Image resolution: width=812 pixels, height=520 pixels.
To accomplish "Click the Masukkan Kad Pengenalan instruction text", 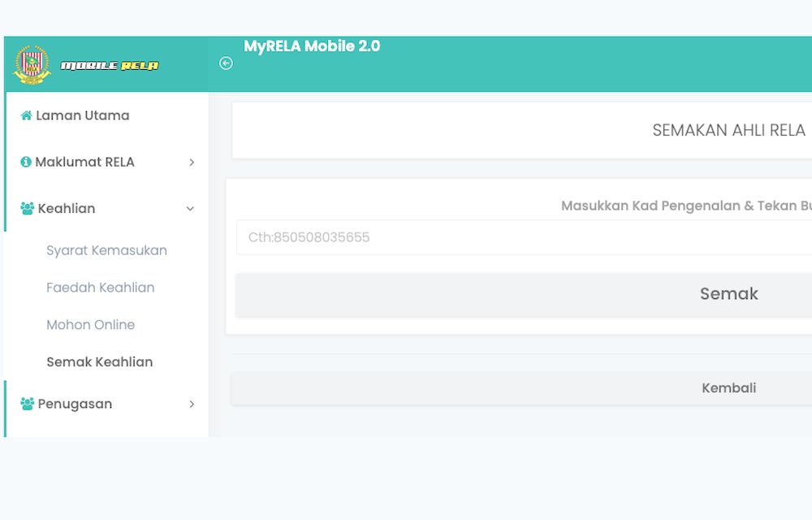I will (686, 206).
